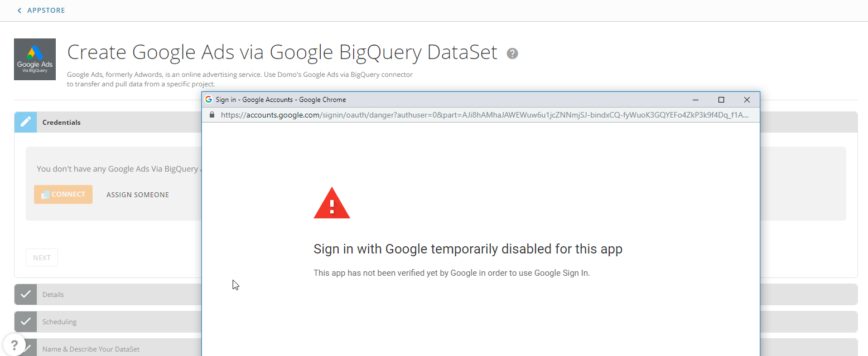This screenshot has height=356, width=868.
Task: Maximize the Google sign-in popup window
Action: [x=721, y=100]
